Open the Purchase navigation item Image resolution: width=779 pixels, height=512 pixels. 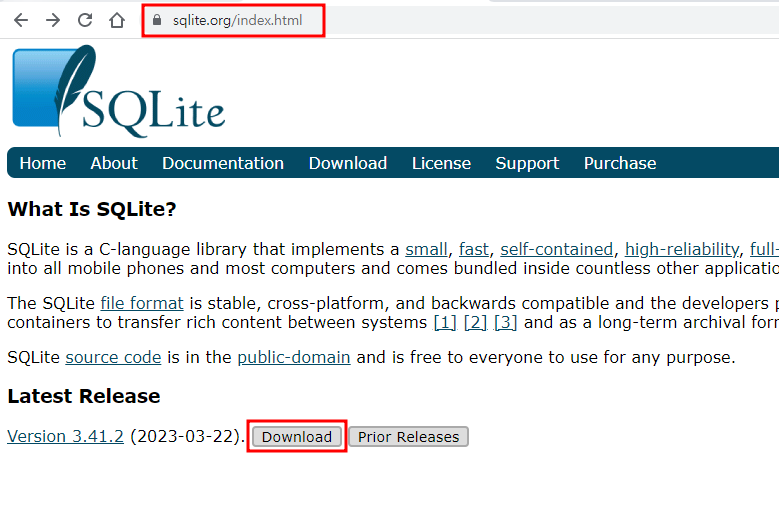point(620,163)
